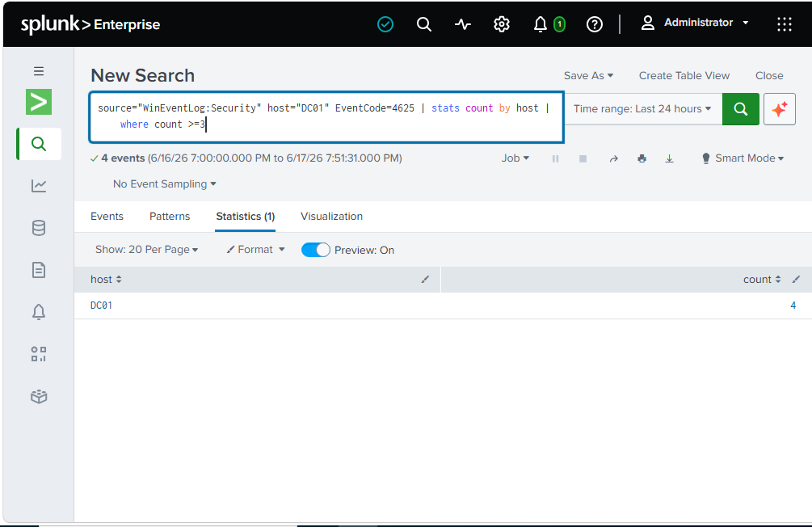The height and width of the screenshot is (527, 812).
Task: Open the help question mark icon
Action: [x=594, y=23]
